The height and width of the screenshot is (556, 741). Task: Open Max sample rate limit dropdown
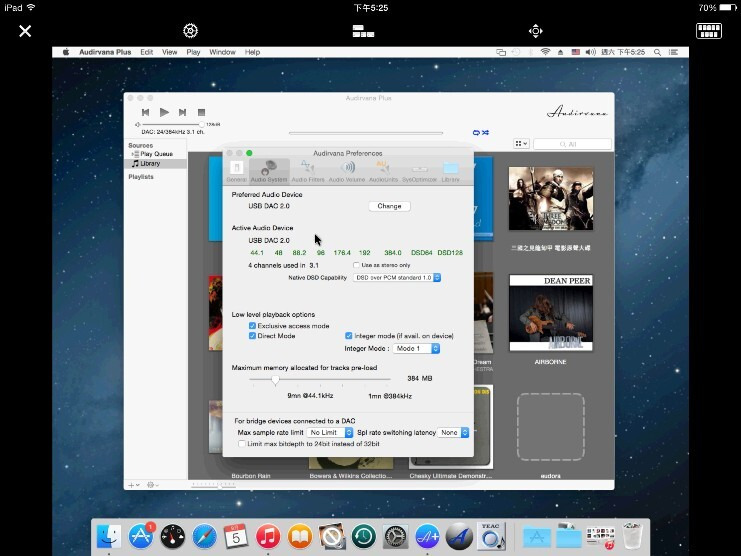pyautogui.click(x=330, y=433)
